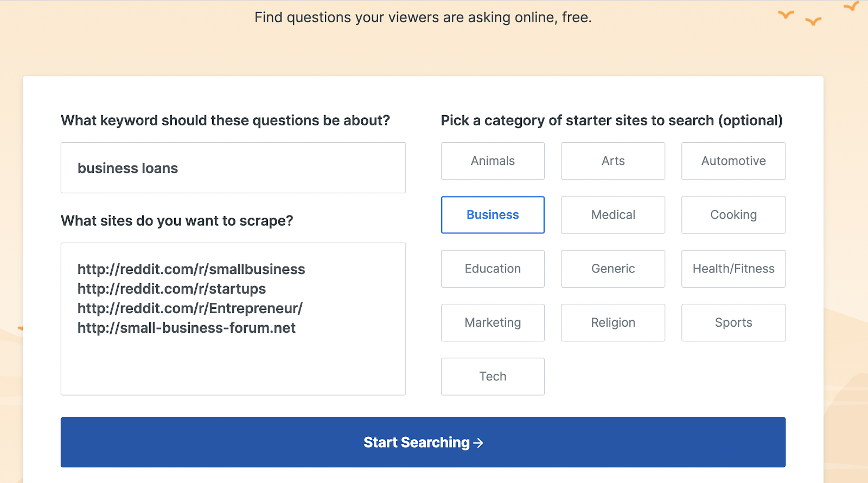Select the Tech category

click(x=493, y=377)
